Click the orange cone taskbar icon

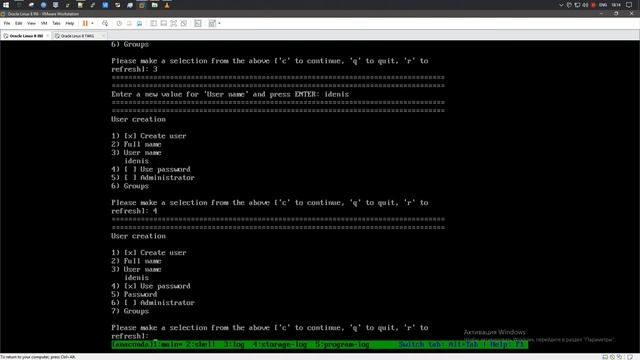tap(167, 5)
